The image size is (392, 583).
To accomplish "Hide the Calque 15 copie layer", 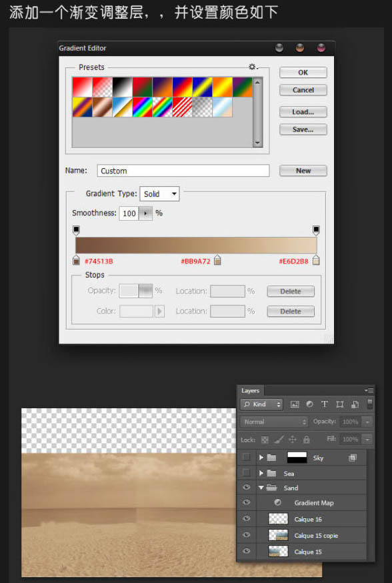I will tap(247, 535).
